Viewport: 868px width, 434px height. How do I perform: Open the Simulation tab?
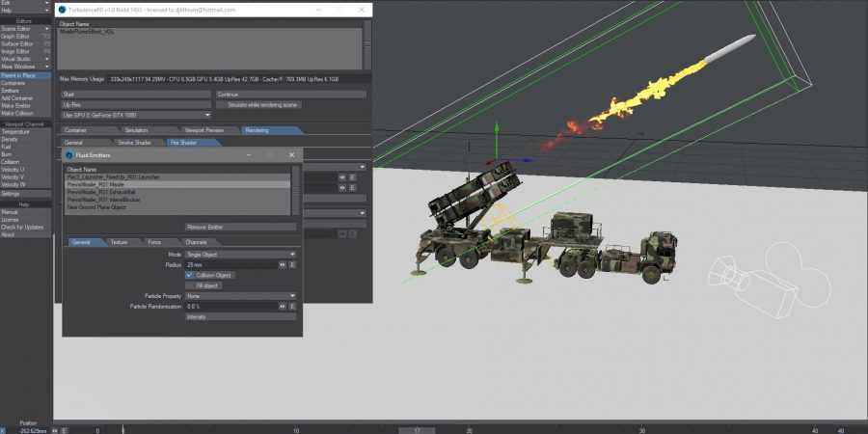click(x=136, y=129)
